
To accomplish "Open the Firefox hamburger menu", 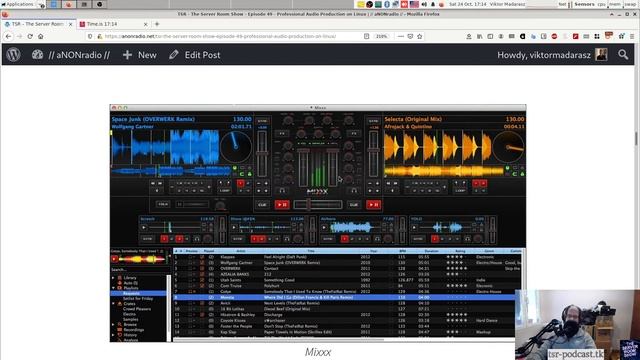I will coord(632,36).
